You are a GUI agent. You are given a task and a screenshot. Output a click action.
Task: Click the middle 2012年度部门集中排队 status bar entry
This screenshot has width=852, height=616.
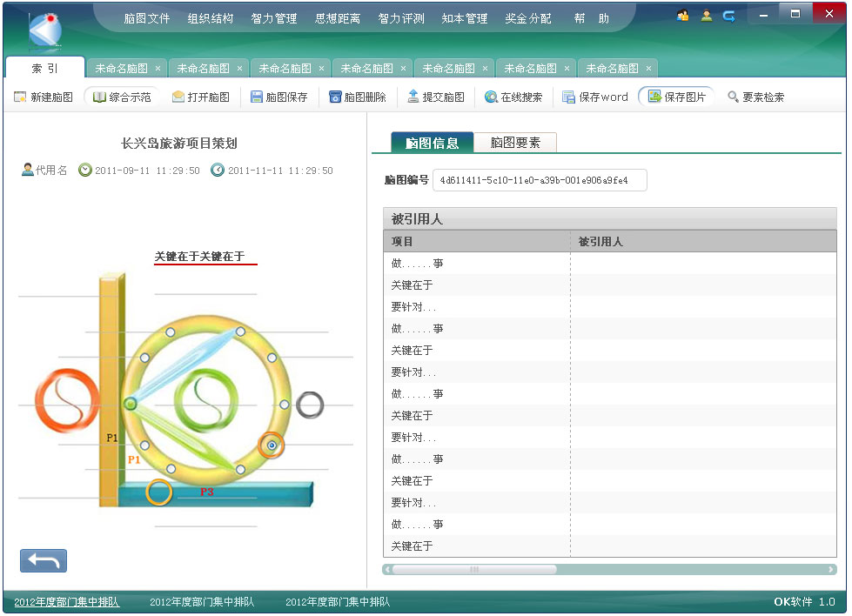tap(202, 602)
